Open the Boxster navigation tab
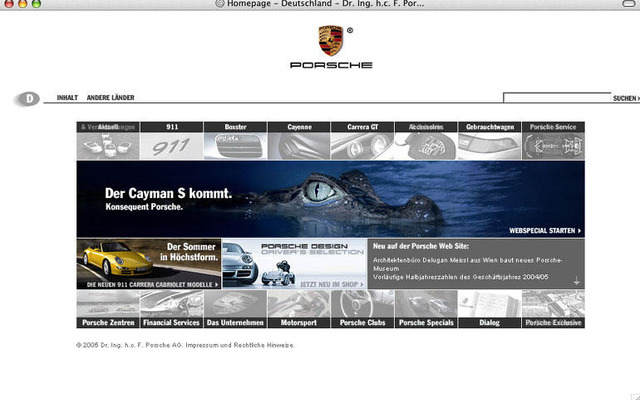The width and height of the screenshot is (640, 400). click(236, 127)
